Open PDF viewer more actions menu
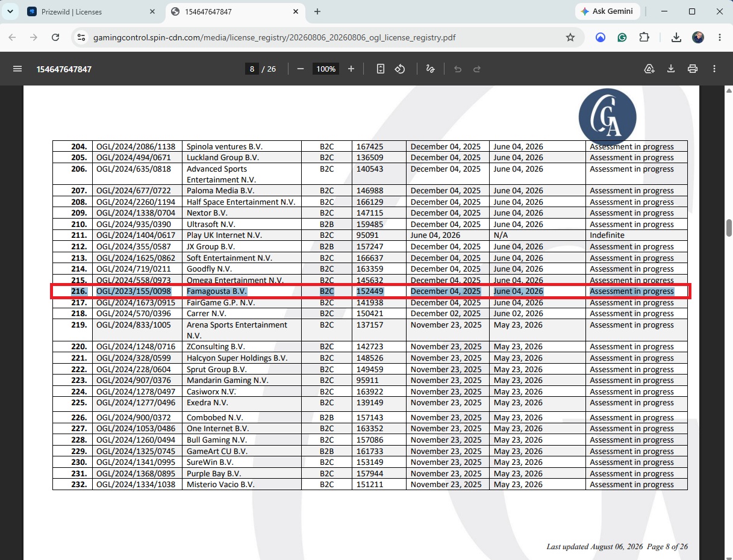This screenshot has width=733, height=560. pyautogui.click(x=714, y=69)
